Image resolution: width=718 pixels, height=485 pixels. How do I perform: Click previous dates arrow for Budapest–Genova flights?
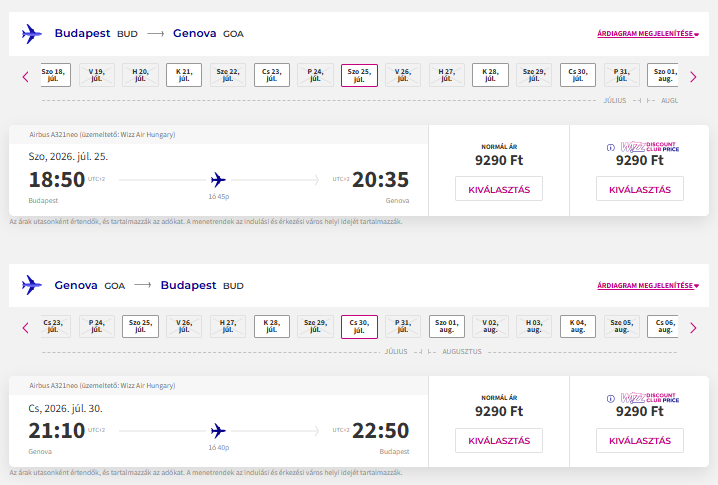26,77
